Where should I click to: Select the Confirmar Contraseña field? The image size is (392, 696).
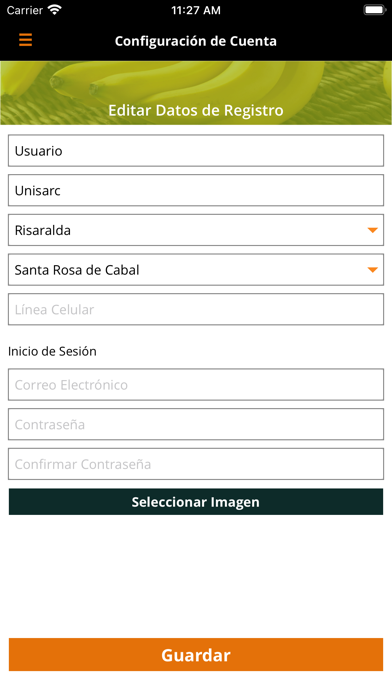(196, 464)
